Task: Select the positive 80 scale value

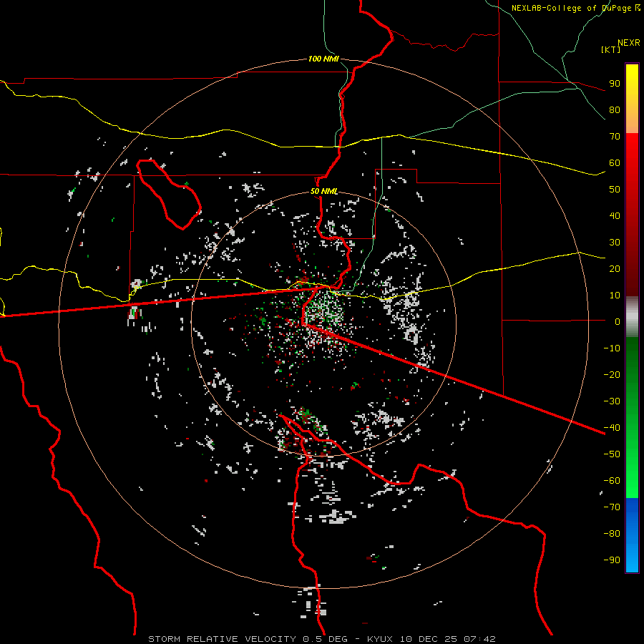Action: [x=615, y=109]
